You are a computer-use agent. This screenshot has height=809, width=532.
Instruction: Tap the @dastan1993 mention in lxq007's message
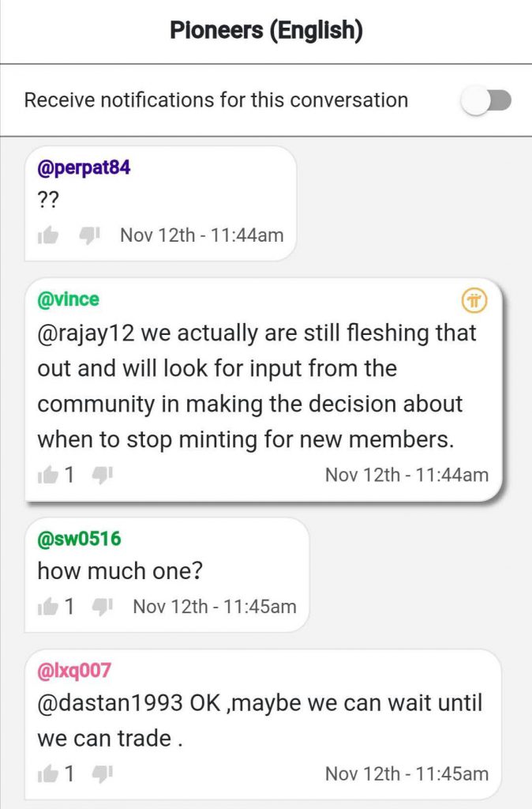click(110, 702)
